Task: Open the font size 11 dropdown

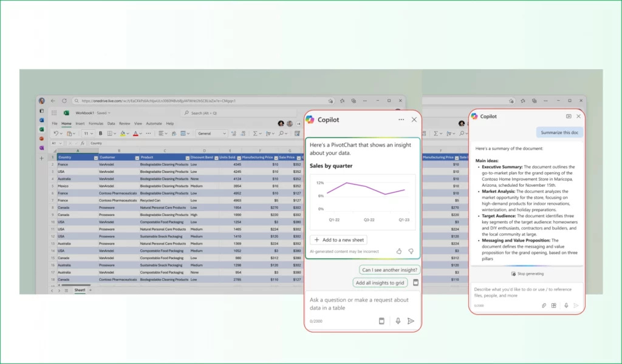Action: [88, 133]
